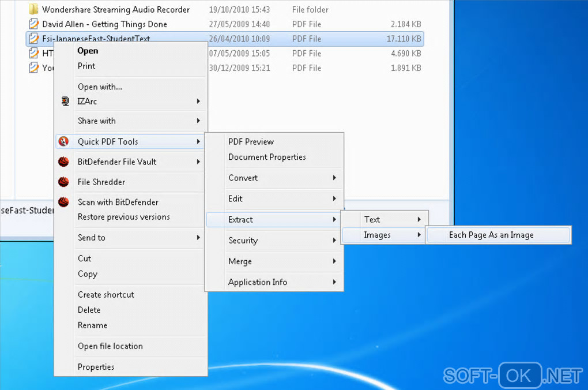The height and width of the screenshot is (390, 588).
Task: Expand the Application Info submenu arrow
Action: point(334,282)
